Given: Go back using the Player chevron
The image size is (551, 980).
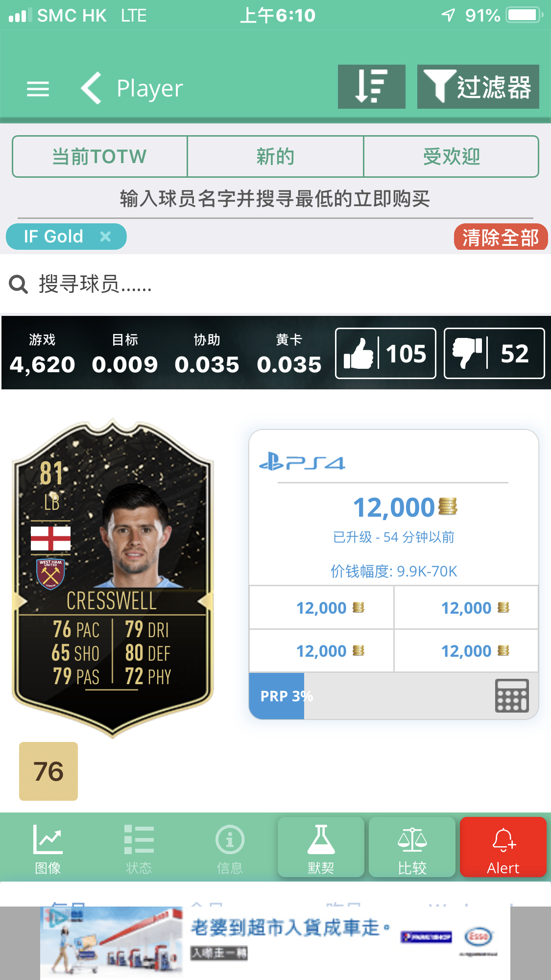Looking at the screenshot, I should tap(92, 88).
